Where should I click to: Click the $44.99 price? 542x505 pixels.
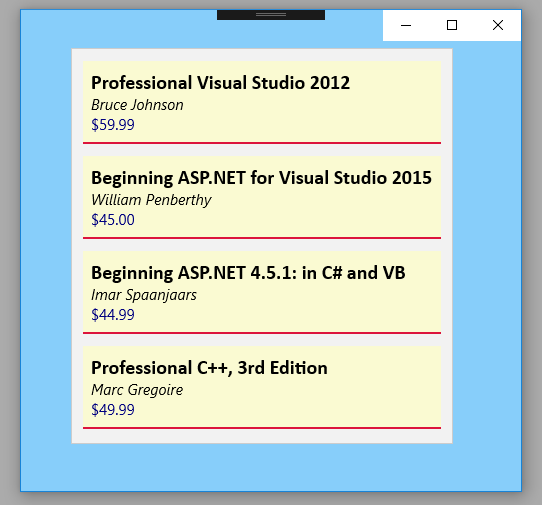pos(113,315)
